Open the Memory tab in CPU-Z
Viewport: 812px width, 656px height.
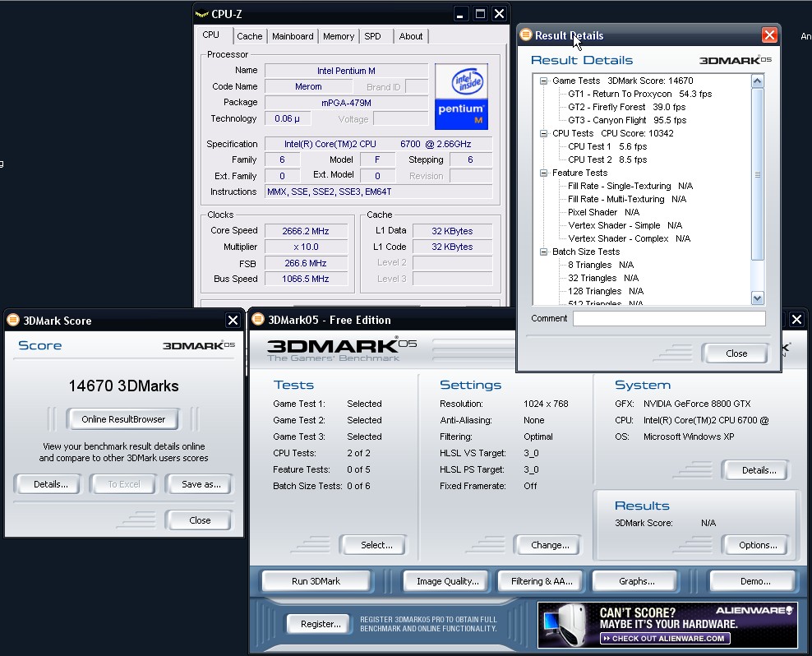point(339,36)
